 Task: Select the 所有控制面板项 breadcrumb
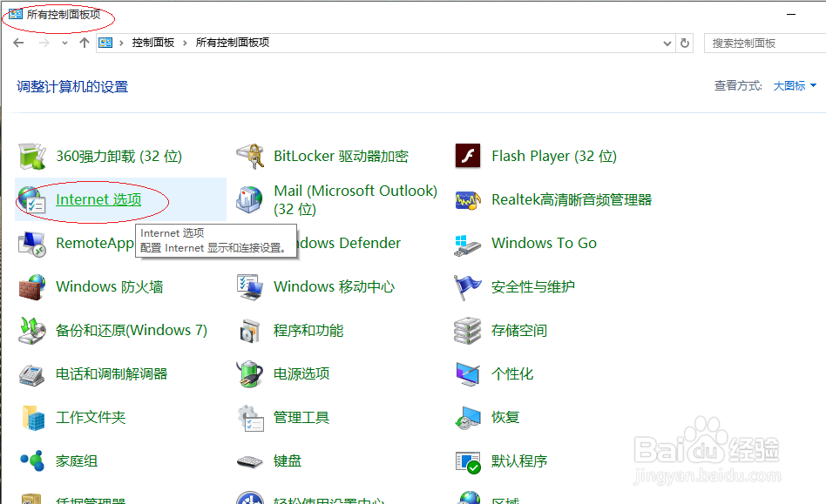[x=233, y=44]
